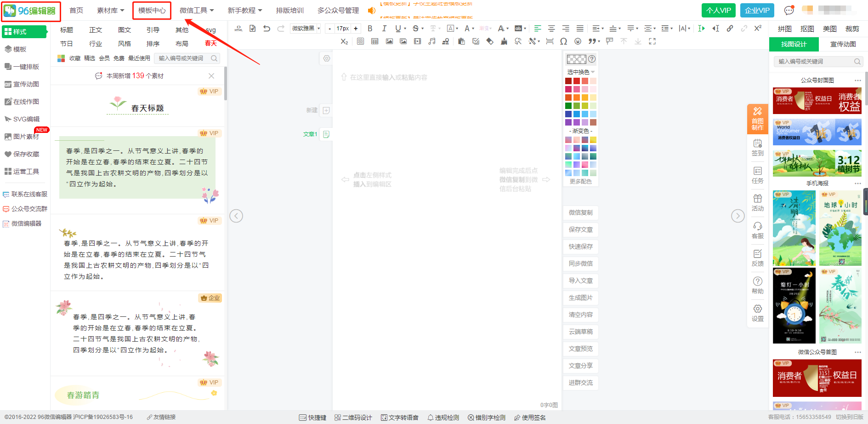Click the multiple images insert icon
The image size is (868, 424).
pyautogui.click(x=403, y=41)
